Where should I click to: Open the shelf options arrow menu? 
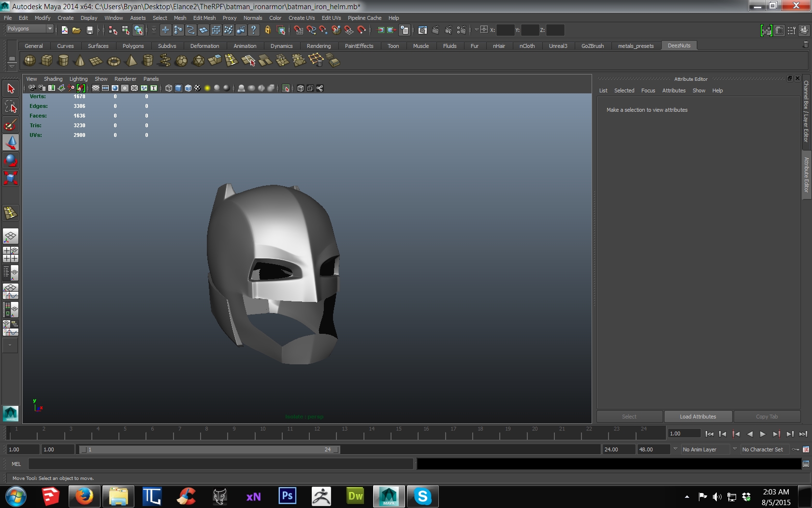[x=12, y=66]
